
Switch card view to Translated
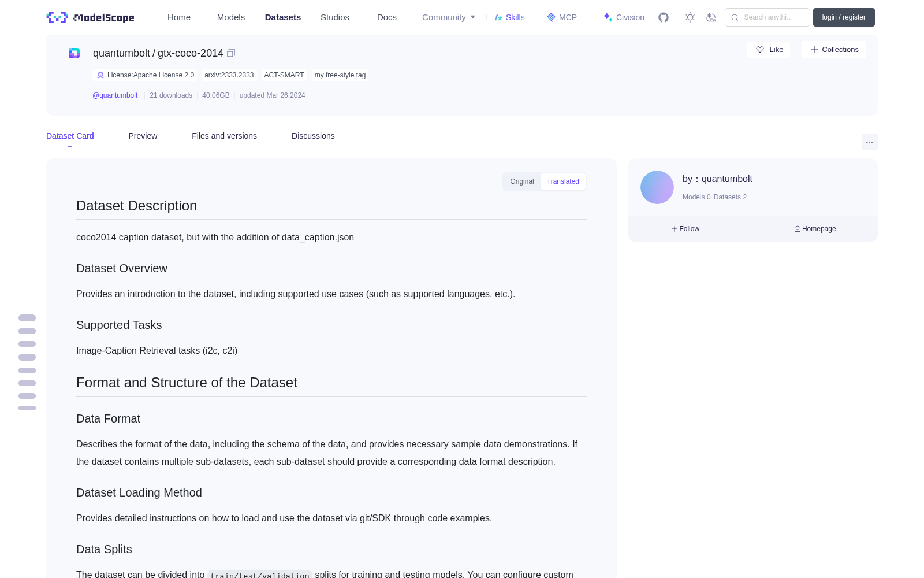coord(563,181)
